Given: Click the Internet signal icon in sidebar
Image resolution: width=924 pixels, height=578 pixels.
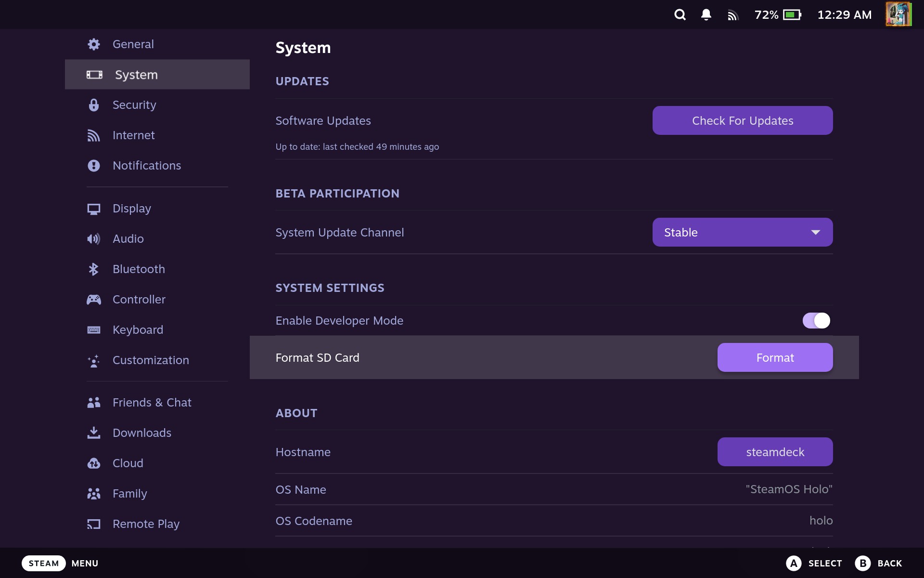Looking at the screenshot, I should 93,135.
